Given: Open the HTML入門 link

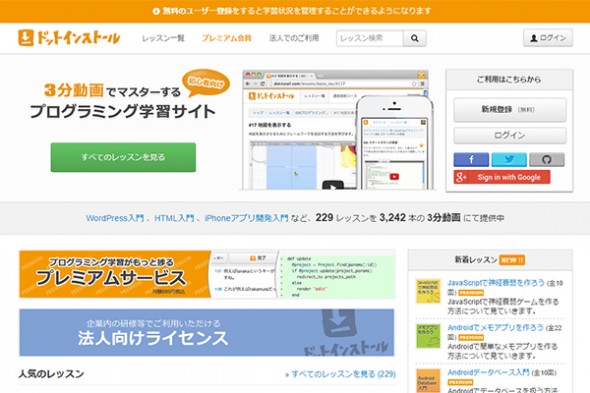Looking at the screenshot, I should tap(174, 218).
